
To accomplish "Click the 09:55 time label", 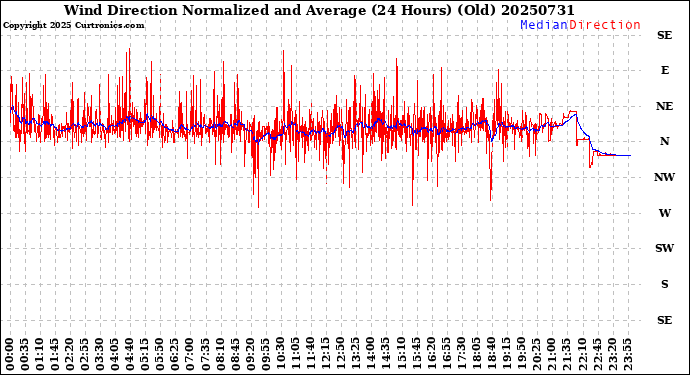I will pos(266,354).
